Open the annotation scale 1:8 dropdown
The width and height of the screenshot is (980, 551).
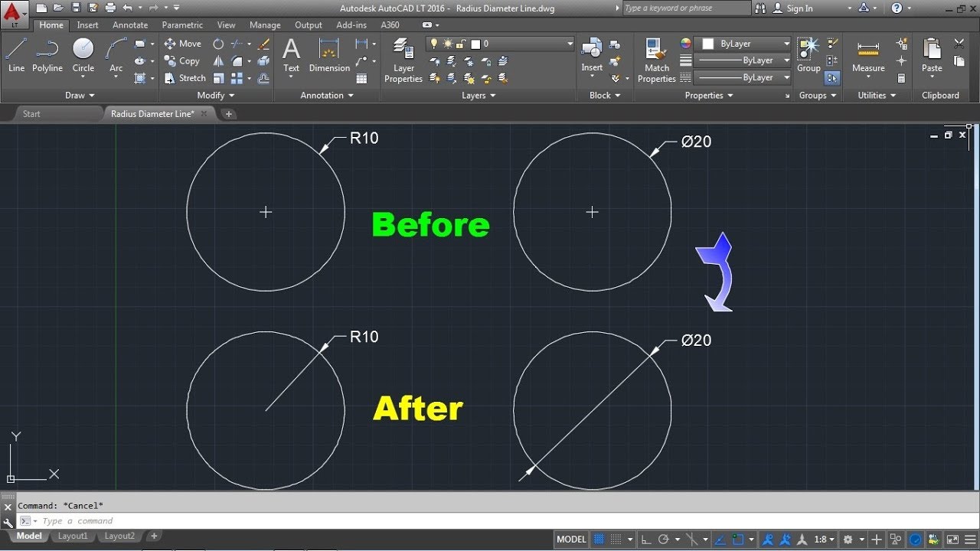824,540
